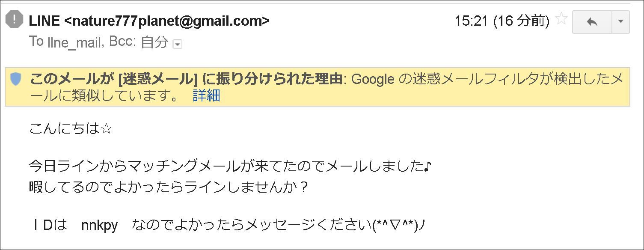Click the line ending with ラインしませんか？
The image size is (644, 250).
169,187
